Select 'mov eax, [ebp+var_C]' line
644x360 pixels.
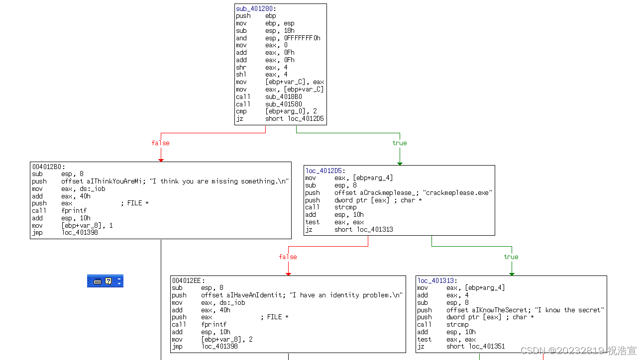[x=280, y=90]
